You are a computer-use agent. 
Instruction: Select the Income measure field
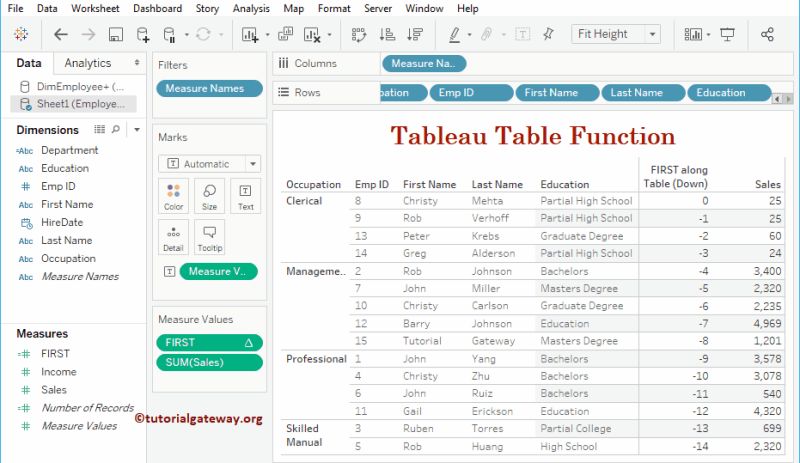tap(59, 372)
